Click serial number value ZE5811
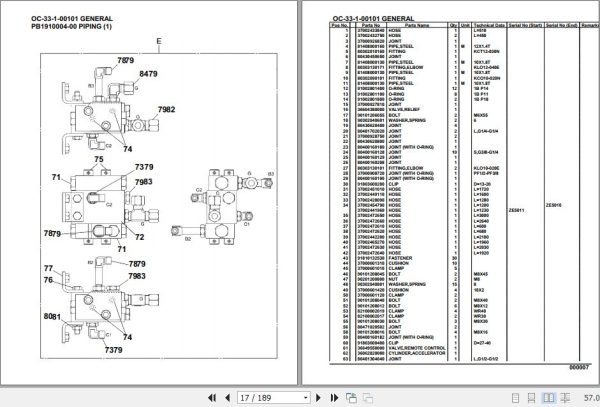The height and width of the screenshot is (407, 600). (517, 210)
